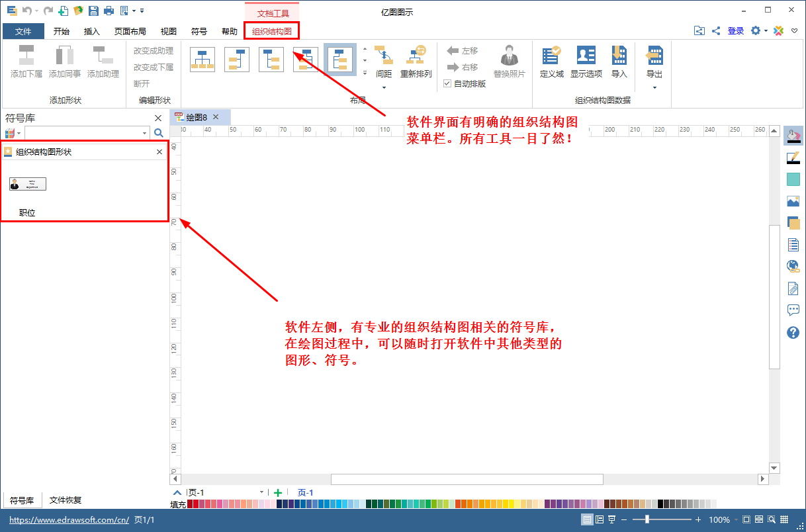
Task: Open the 100% zoom level dropdown
Action: coord(735,520)
